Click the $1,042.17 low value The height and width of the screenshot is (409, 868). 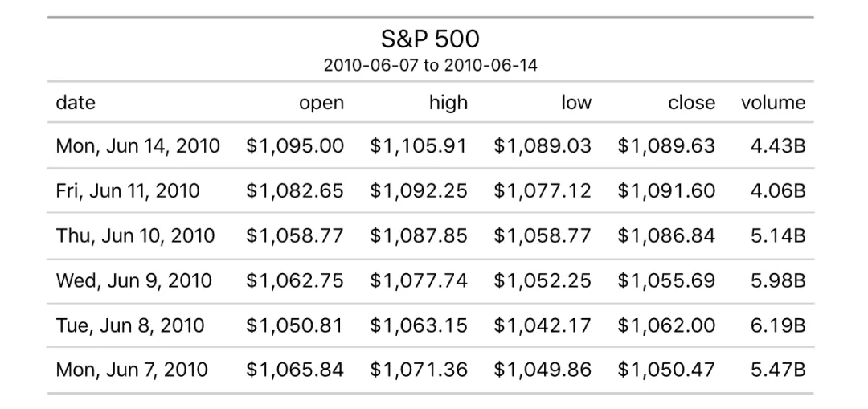tap(542, 325)
